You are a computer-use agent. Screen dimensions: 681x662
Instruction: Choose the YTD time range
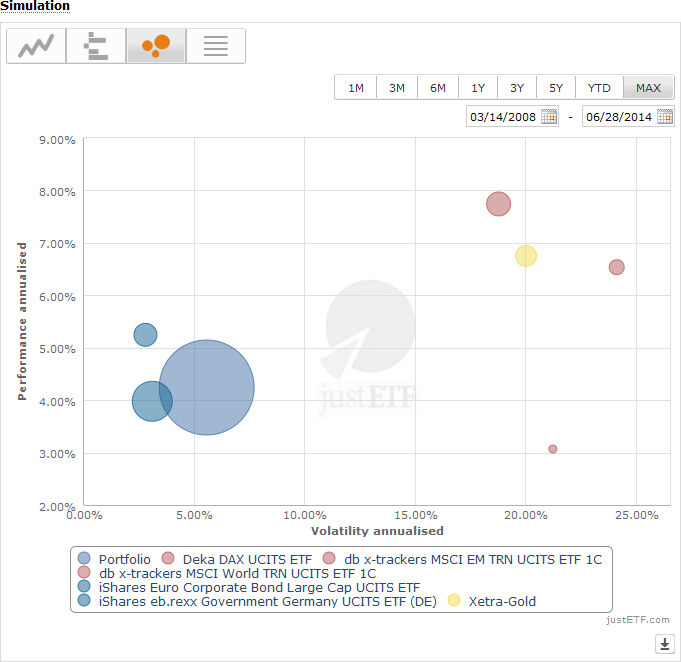coord(599,88)
